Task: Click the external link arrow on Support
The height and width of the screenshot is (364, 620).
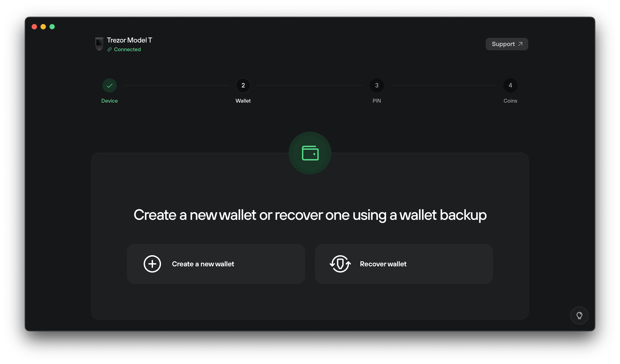Action: [520, 44]
